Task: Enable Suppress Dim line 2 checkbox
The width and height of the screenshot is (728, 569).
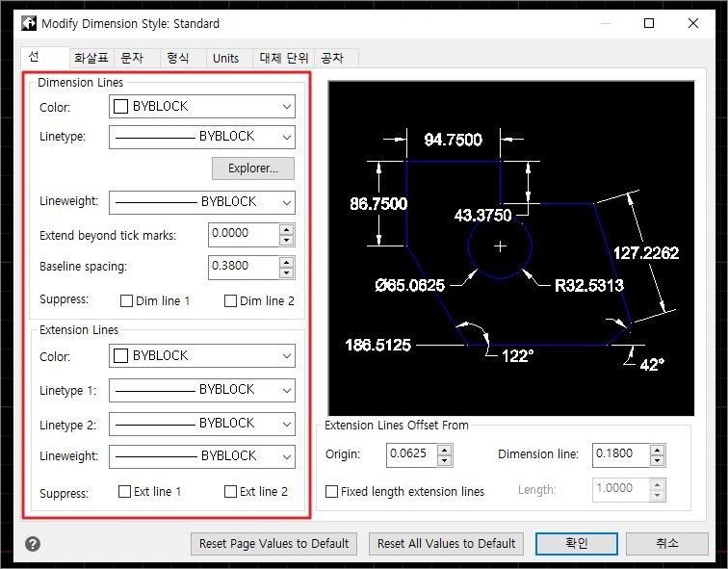Action: coord(230,300)
